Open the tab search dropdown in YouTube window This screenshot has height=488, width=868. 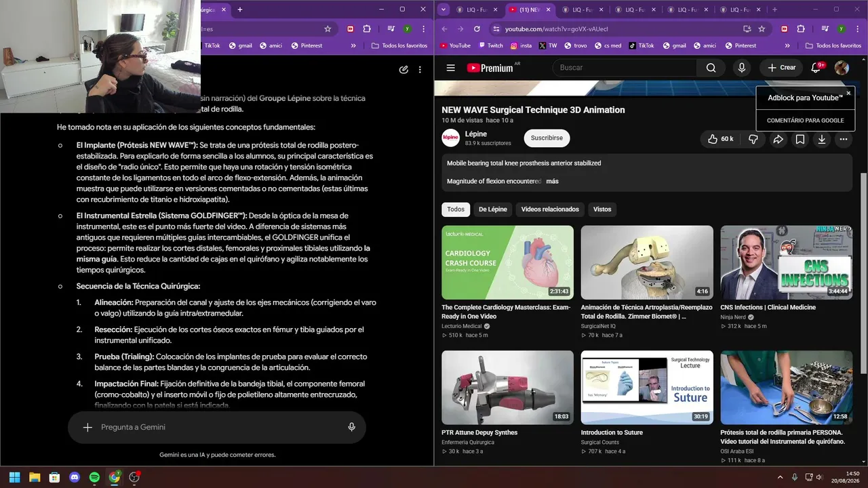[x=443, y=9]
